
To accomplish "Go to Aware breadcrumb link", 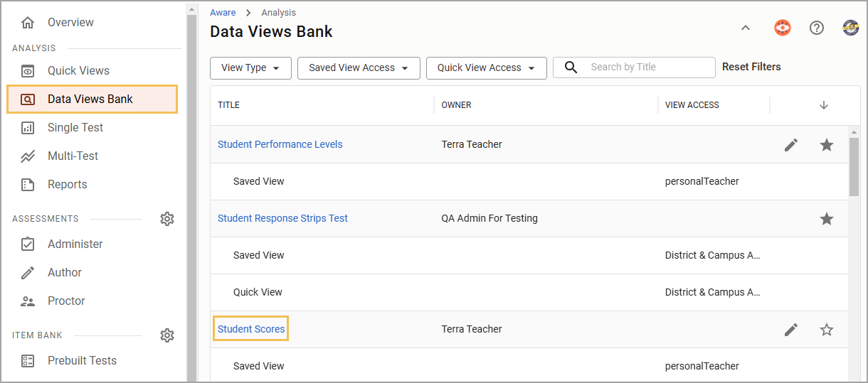I will coord(223,13).
